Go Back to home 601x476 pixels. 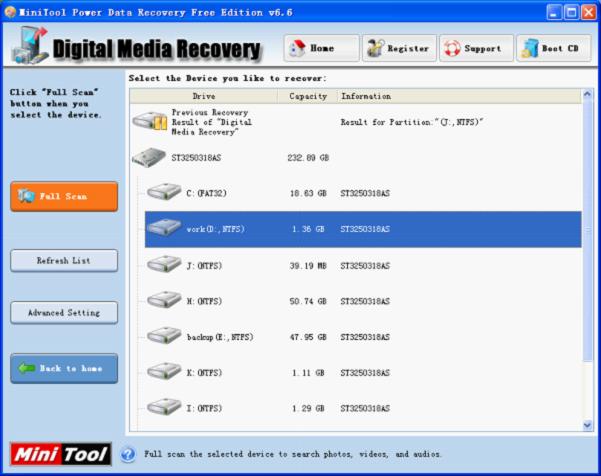64,368
